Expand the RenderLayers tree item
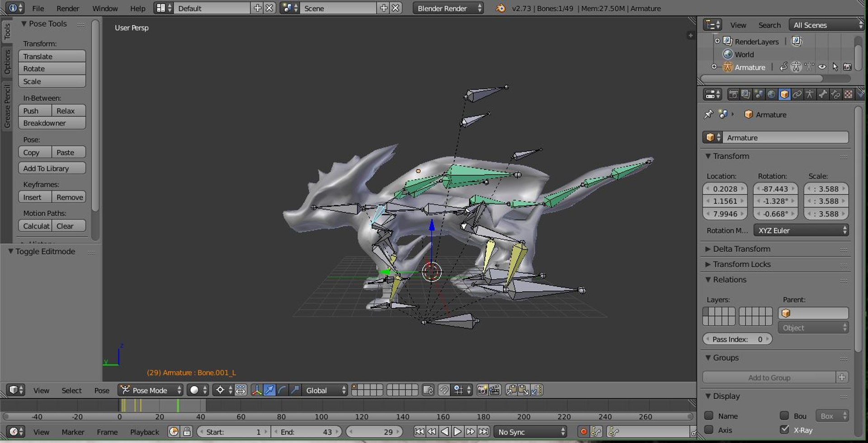This screenshot has height=443, width=868. click(717, 41)
